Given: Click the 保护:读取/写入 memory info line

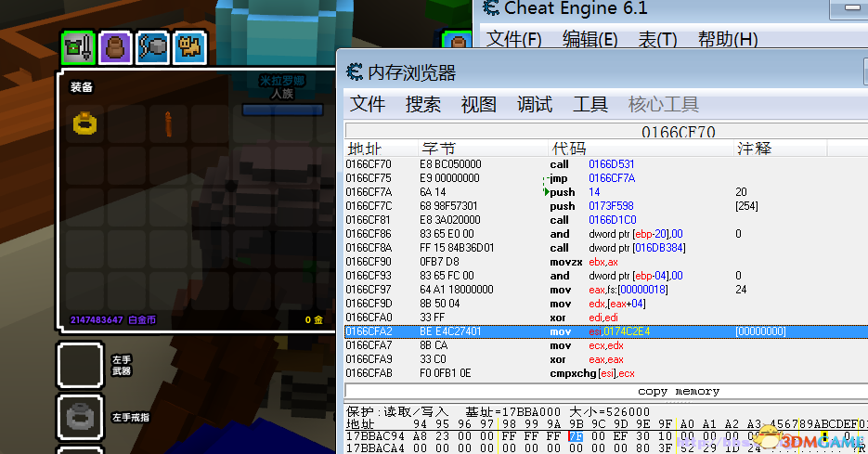Looking at the screenshot, I should (x=498, y=412).
